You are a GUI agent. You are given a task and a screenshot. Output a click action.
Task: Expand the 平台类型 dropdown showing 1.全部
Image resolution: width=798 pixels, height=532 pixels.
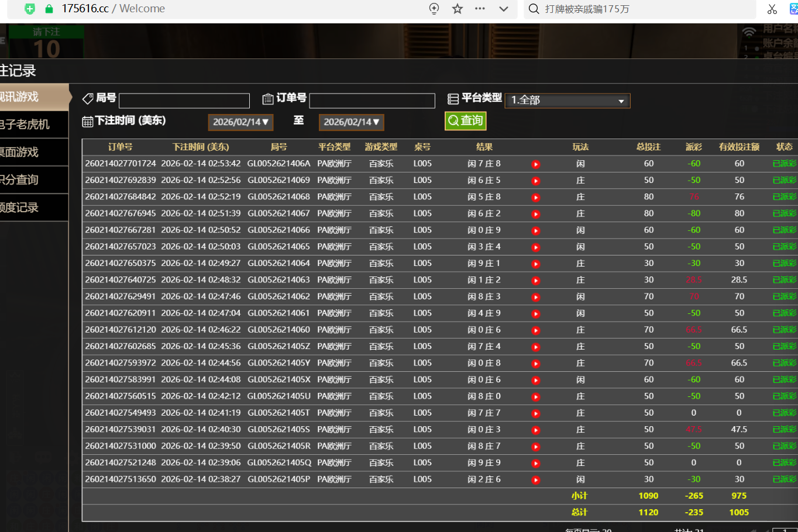point(567,101)
